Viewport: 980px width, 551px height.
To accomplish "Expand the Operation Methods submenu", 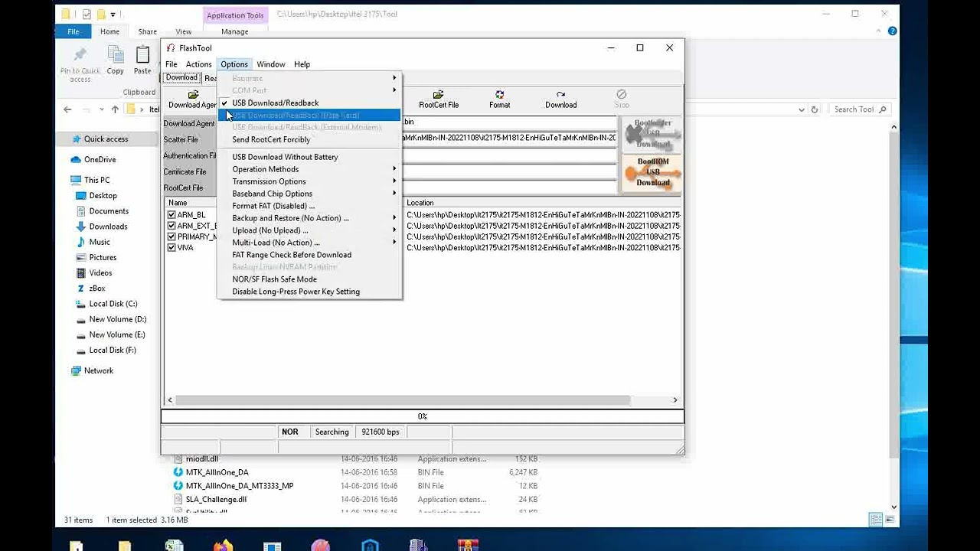I will pyautogui.click(x=309, y=169).
